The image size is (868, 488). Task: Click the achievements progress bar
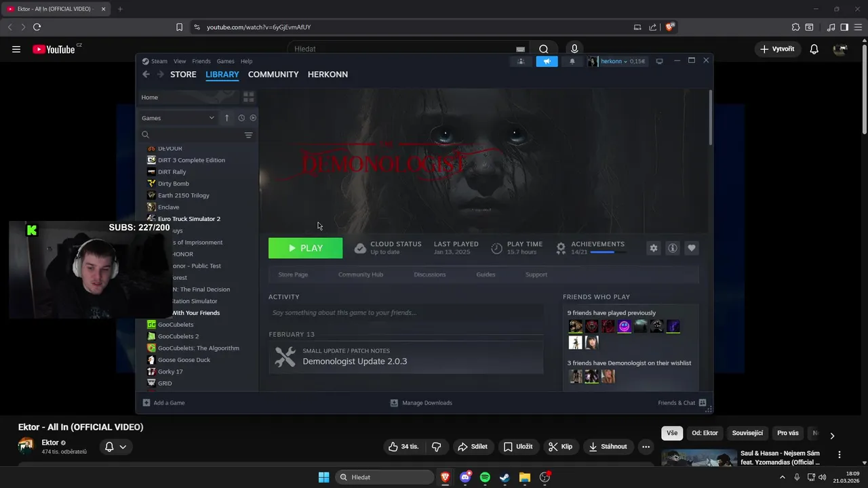(x=608, y=252)
